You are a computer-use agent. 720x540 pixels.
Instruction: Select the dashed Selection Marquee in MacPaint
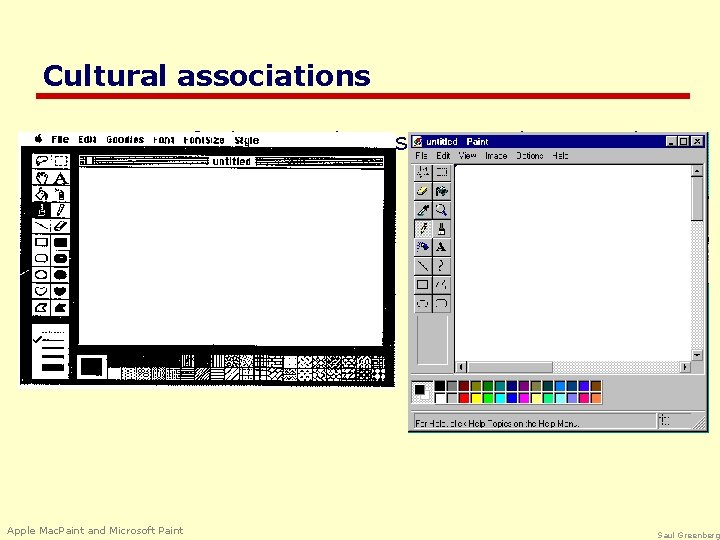coord(61,161)
